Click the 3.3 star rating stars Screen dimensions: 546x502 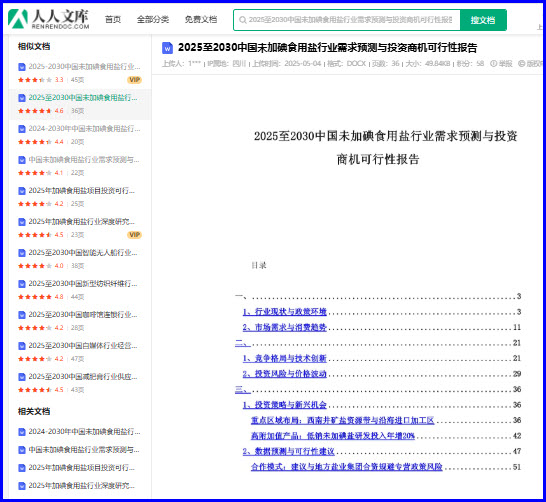35,80
